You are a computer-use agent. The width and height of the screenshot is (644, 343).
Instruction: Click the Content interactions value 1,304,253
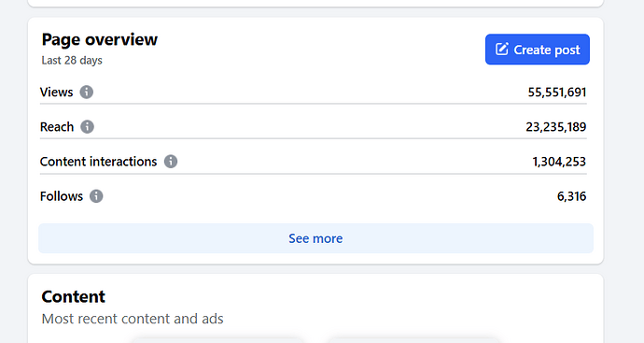(x=559, y=162)
